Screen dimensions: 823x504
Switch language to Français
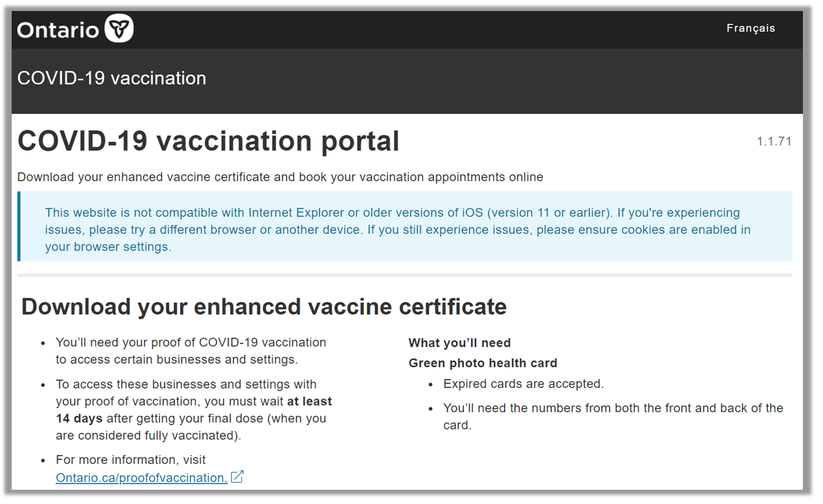tap(750, 28)
